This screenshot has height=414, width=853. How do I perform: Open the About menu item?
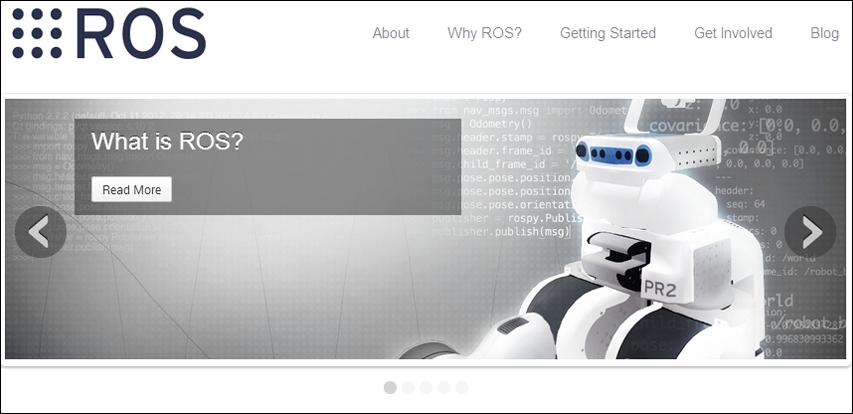click(391, 33)
